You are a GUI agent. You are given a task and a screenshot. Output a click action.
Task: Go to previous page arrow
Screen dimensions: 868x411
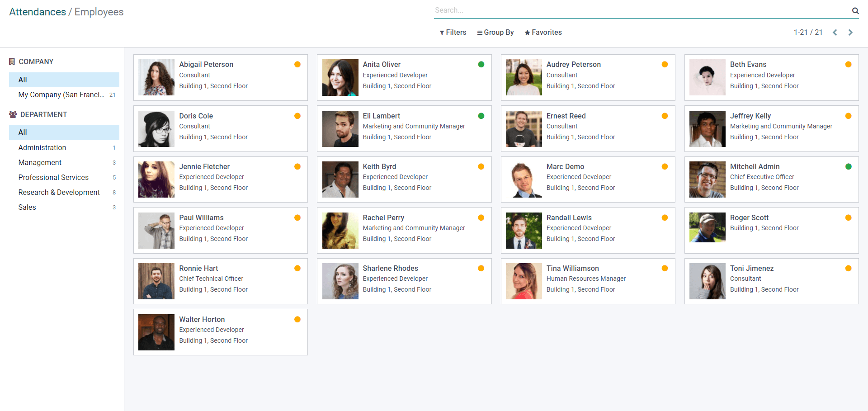(x=835, y=33)
